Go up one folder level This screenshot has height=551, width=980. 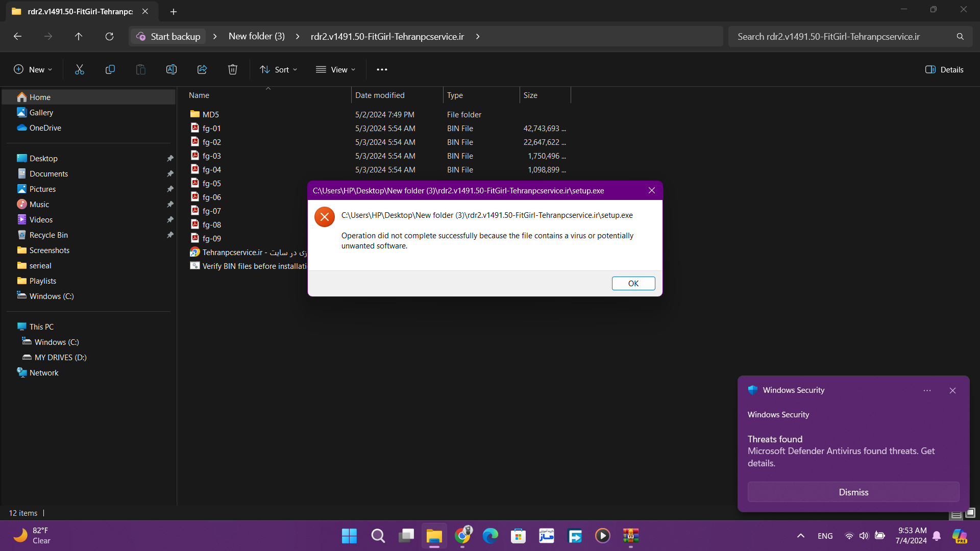pyautogui.click(x=79, y=36)
